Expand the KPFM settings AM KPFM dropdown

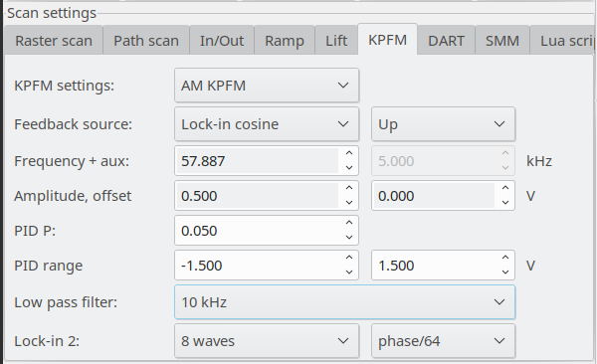[267, 86]
